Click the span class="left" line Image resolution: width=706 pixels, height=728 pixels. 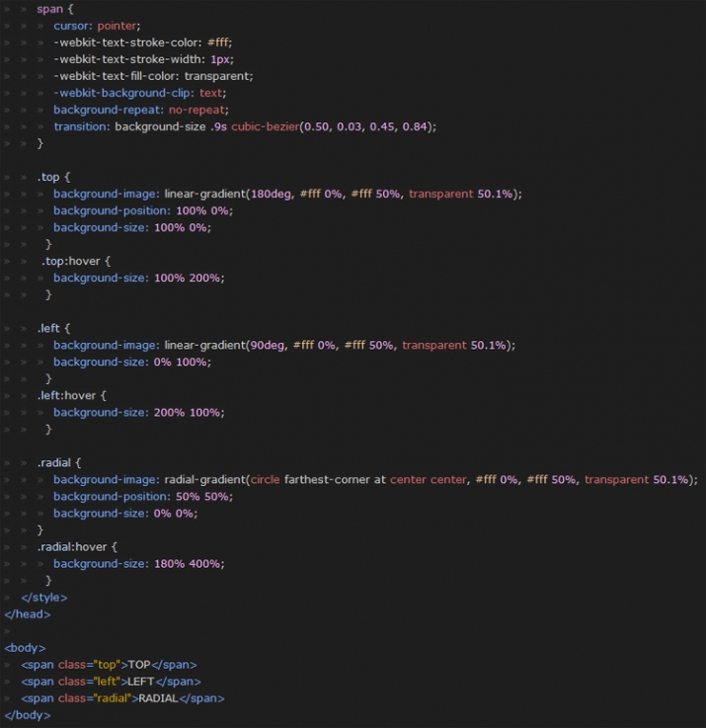pyautogui.click(x=111, y=682)
